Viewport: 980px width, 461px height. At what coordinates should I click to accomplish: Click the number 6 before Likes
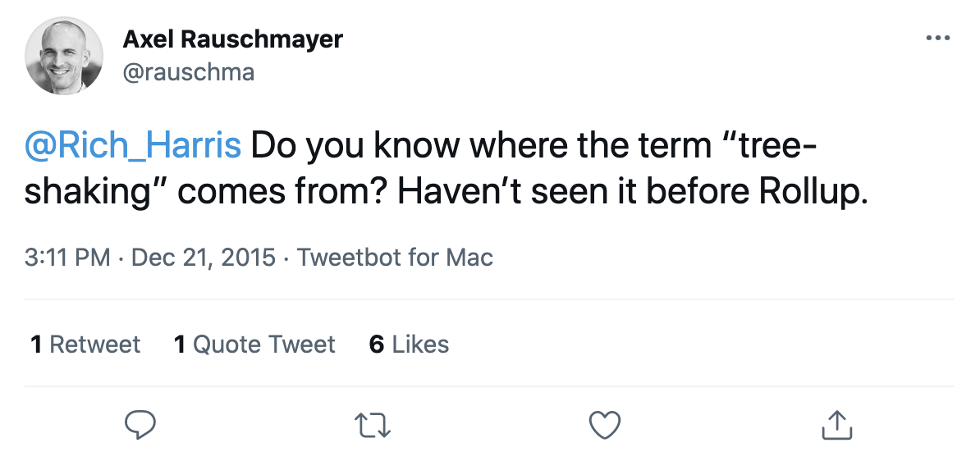tap(377, 344)
